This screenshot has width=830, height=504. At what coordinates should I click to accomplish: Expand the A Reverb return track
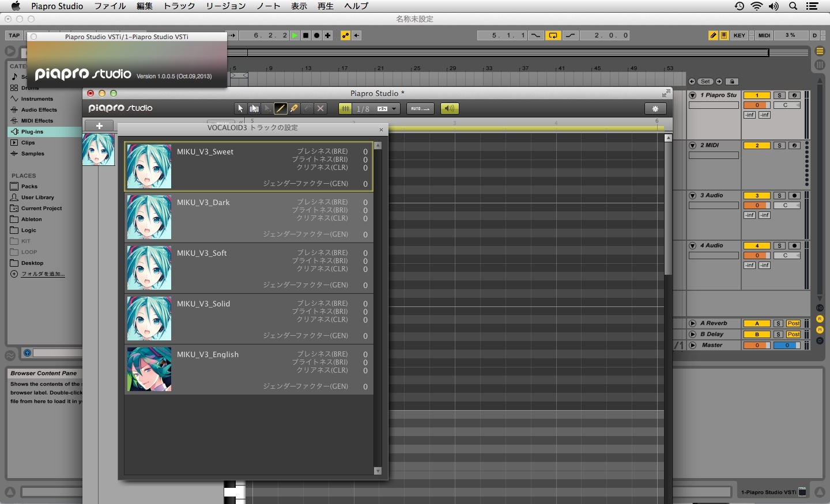tap(693, 323)
